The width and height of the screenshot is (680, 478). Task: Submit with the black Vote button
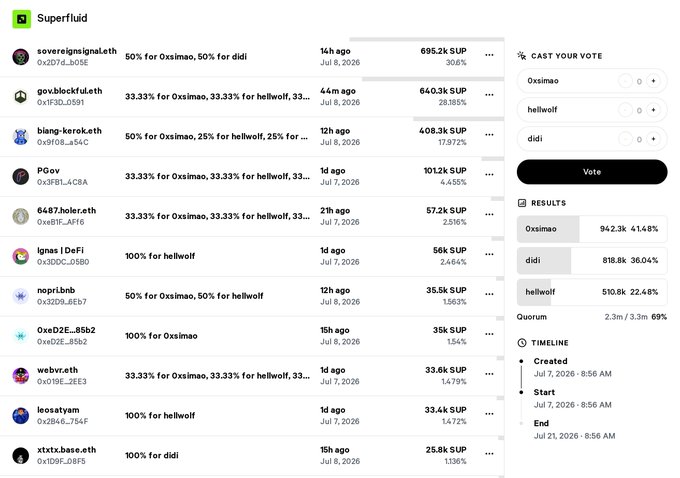pyautogui.click(x=592, y=172)
